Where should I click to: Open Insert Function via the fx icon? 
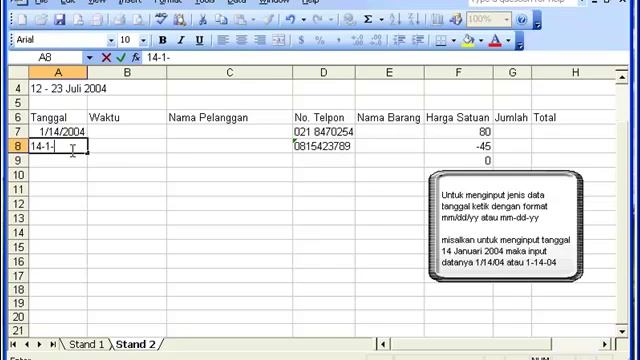coord(136,58)
